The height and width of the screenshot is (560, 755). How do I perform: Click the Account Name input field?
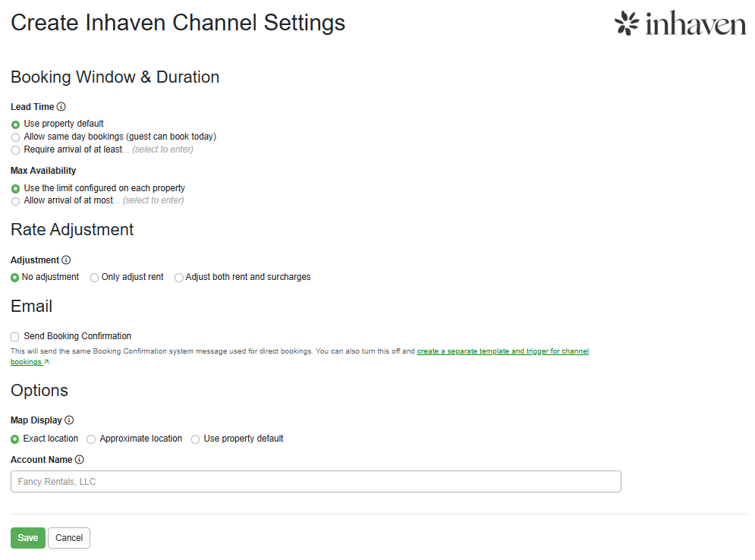point(316,482)
